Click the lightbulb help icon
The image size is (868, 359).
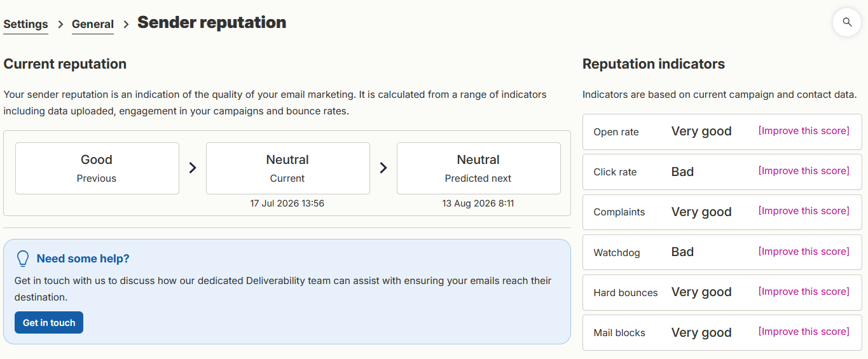click(x=23, y=259)
